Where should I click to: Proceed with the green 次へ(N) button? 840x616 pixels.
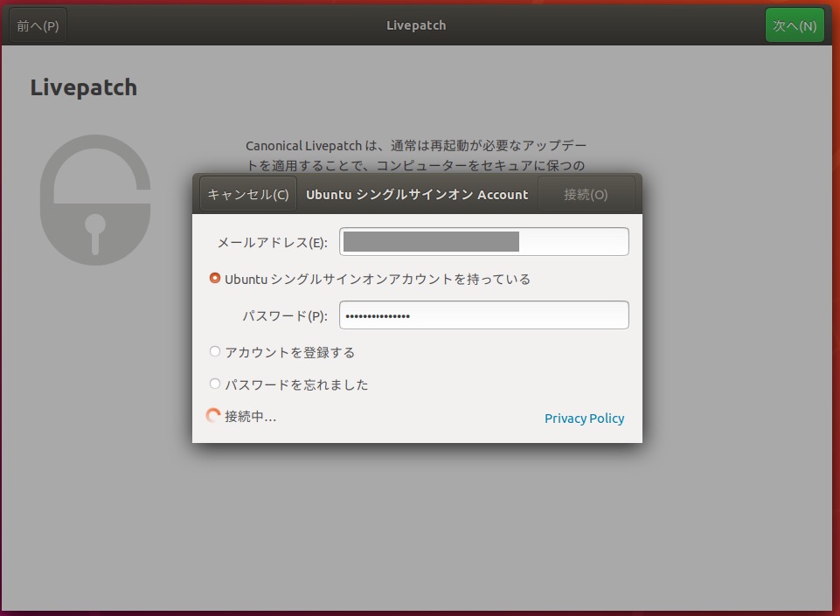795,25
